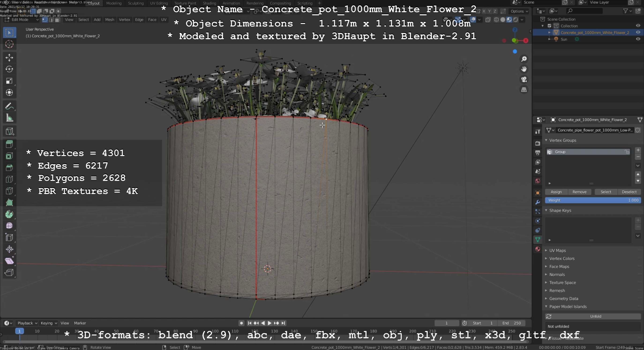Collapse the Vertex Groups panel

(x=546, y=140)
